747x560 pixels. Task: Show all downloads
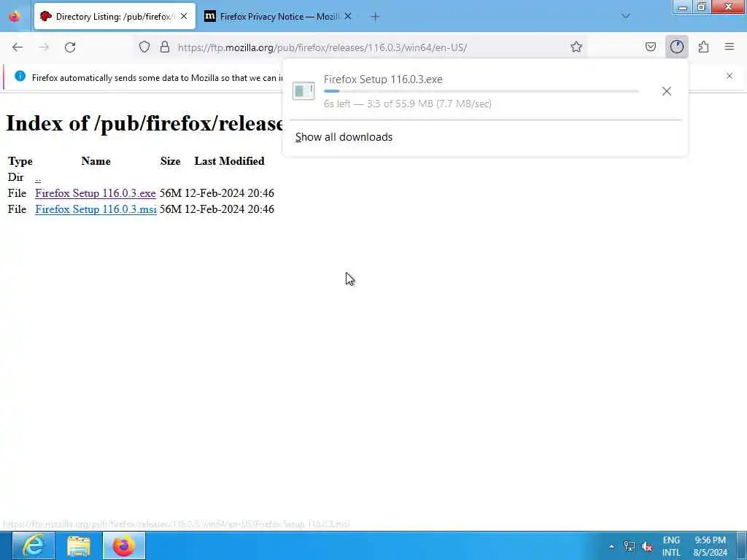point(344,137)
